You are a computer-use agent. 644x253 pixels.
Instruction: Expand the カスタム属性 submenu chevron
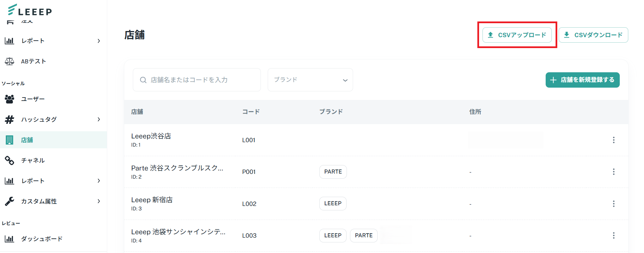tap(99, 201)
